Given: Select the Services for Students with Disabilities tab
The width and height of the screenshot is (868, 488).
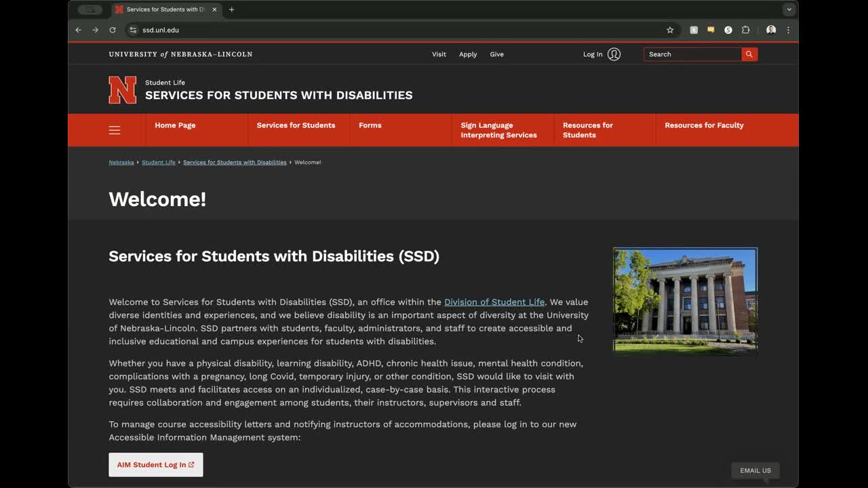Looking at the screenshot, I should [x=166, y=9].
